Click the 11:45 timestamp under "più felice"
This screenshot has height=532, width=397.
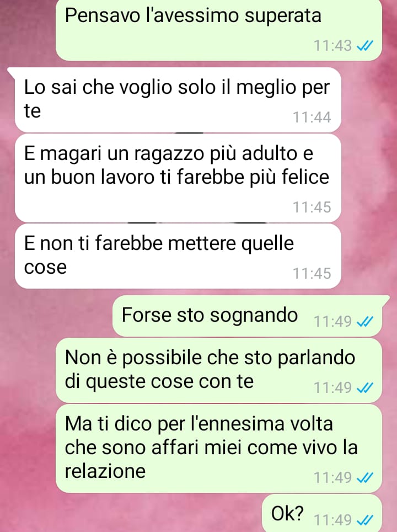point(312,208)
